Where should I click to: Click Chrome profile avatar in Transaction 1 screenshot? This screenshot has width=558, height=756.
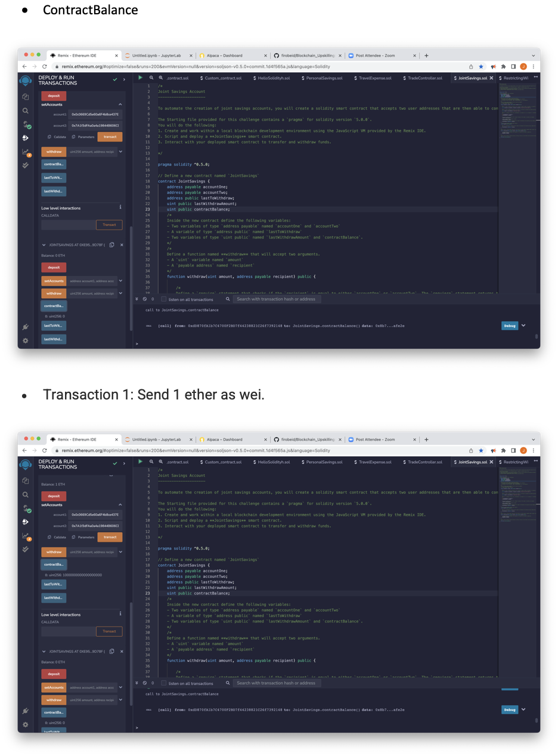[x=523, y=451]
